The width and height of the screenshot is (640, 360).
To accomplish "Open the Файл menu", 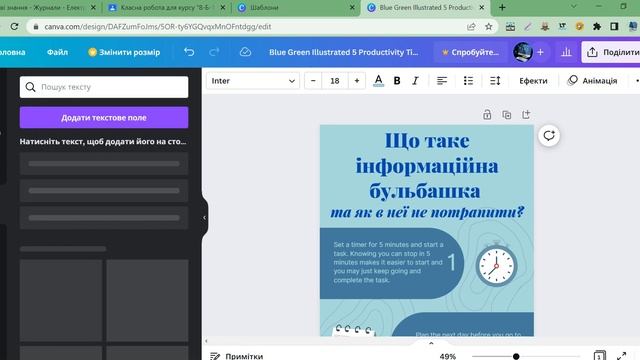I will 57,52.
